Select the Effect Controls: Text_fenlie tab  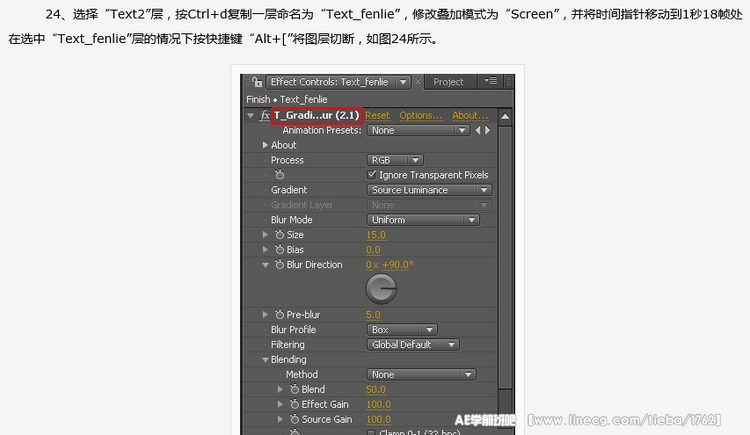click(330, 82)
